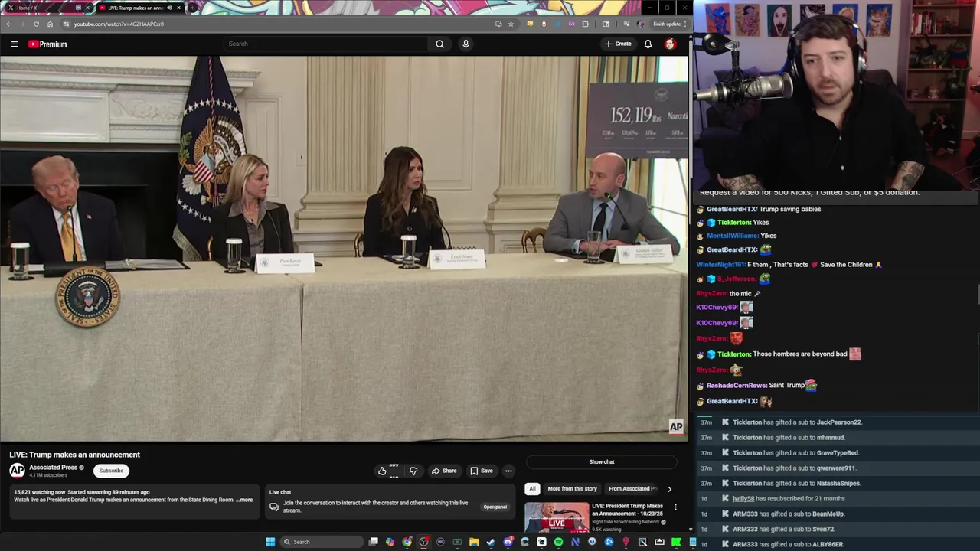Open OBS Studio from the taskbar
The height and width of the screenshot is (551, 980).
point(423,542)
